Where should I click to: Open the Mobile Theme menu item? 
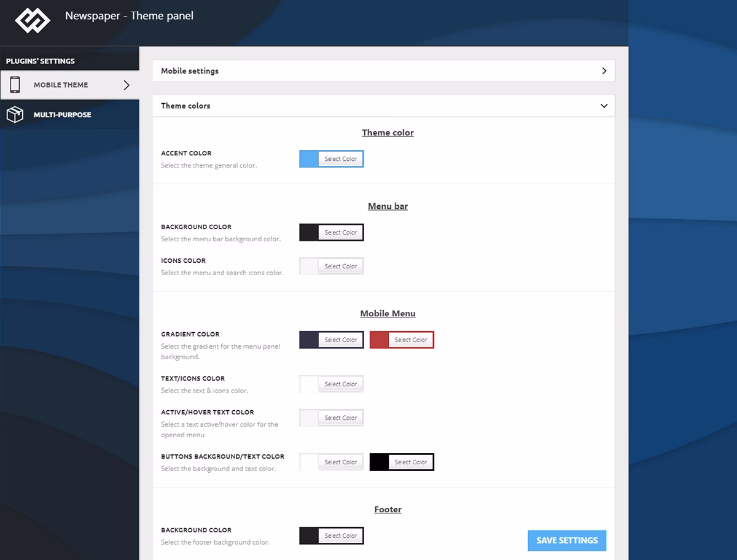(61, 85)
